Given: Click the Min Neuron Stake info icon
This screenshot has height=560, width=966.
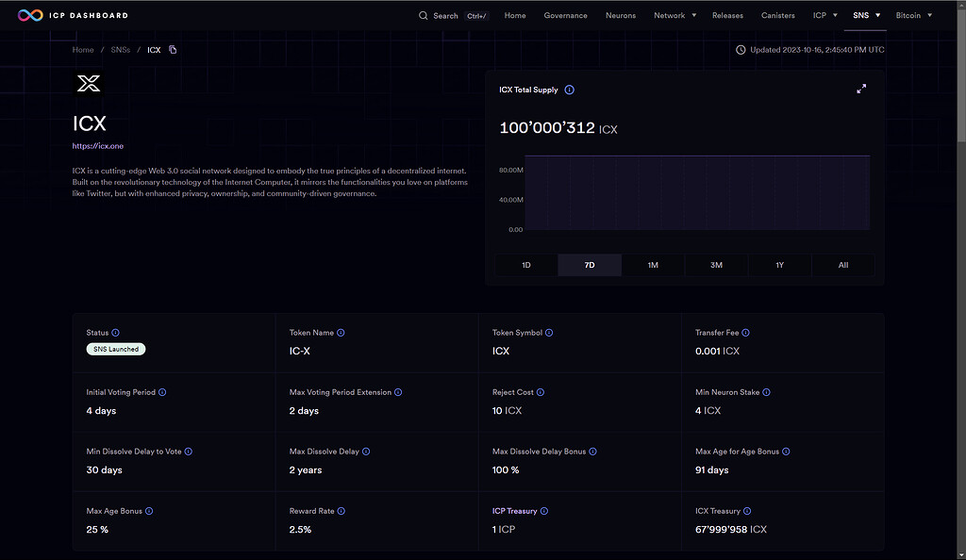Looking at the screenshot, I should pos(764,392).
